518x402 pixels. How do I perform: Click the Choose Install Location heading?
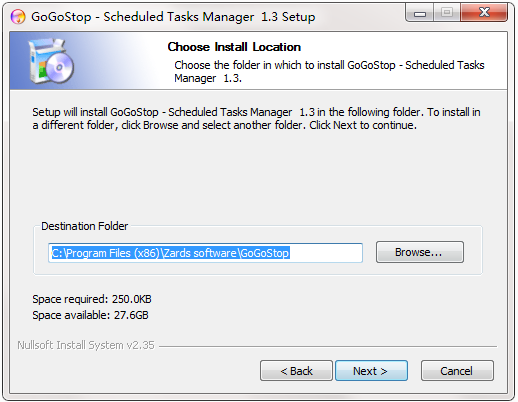click(x=234, y=47)
